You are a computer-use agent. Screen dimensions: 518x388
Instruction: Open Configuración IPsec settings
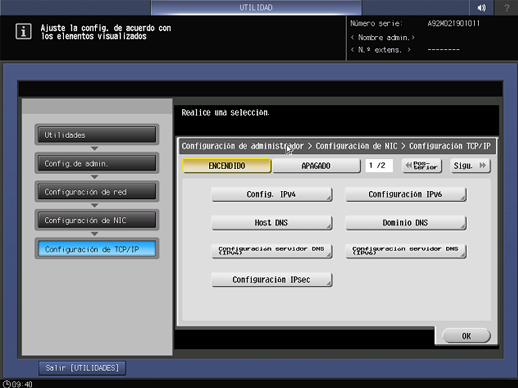tap(272, 279)
